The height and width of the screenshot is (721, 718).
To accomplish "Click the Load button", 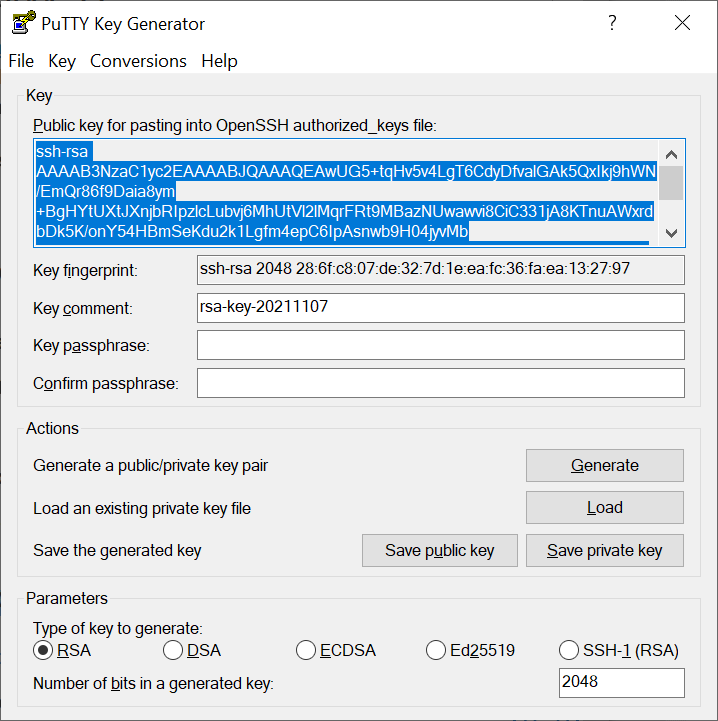I will (x=604, y=508).
